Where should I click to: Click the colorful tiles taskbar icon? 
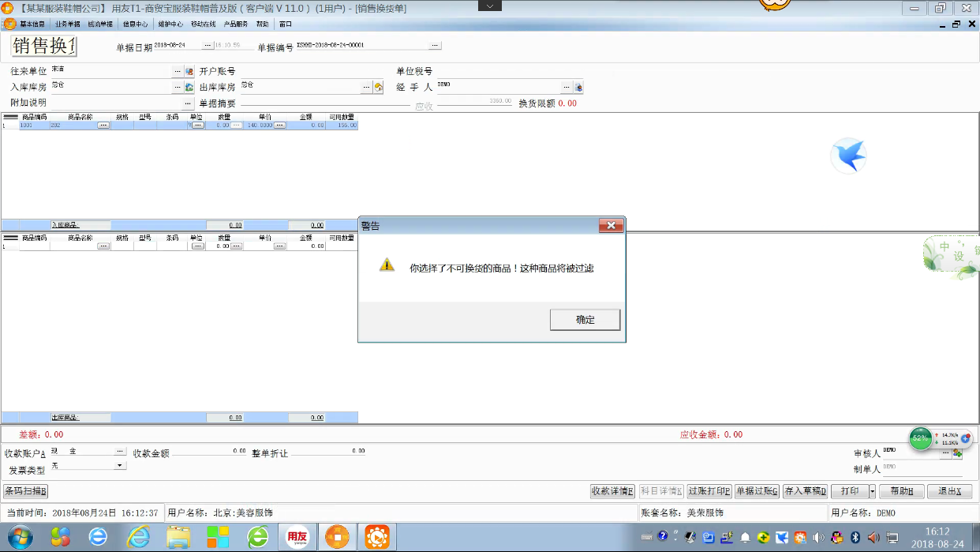coord(218,538)
